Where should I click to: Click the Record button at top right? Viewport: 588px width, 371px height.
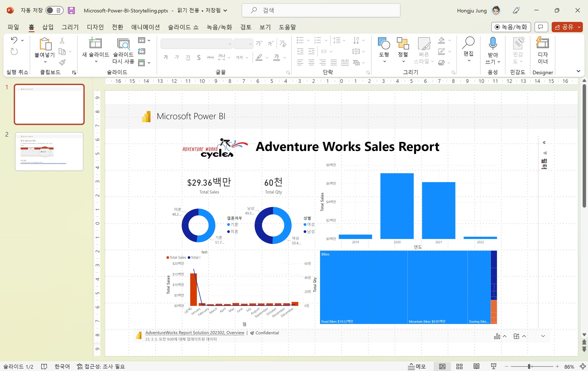click(511, 27)
